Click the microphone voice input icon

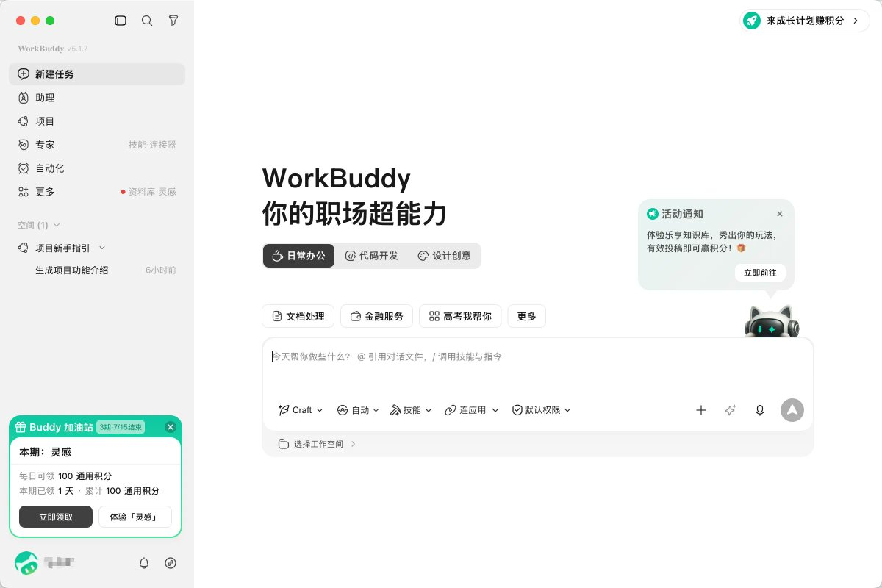click(760, 410)
